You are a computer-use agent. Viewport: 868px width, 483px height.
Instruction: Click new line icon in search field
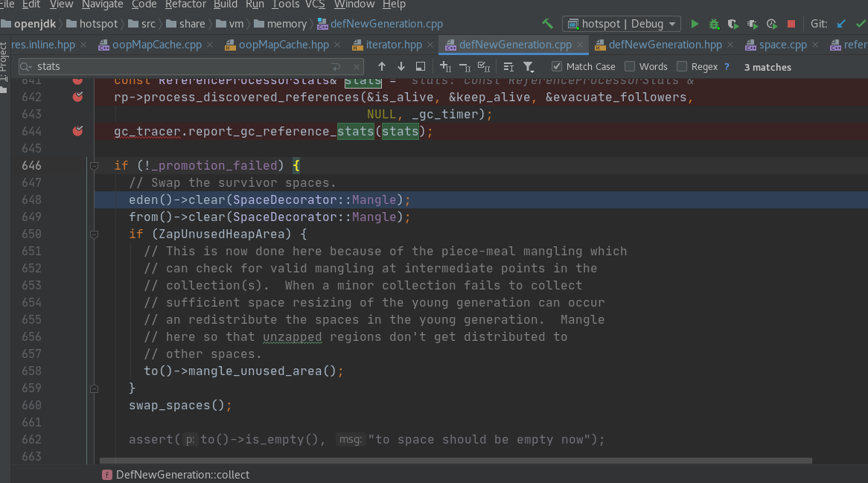tap(336, 67)
